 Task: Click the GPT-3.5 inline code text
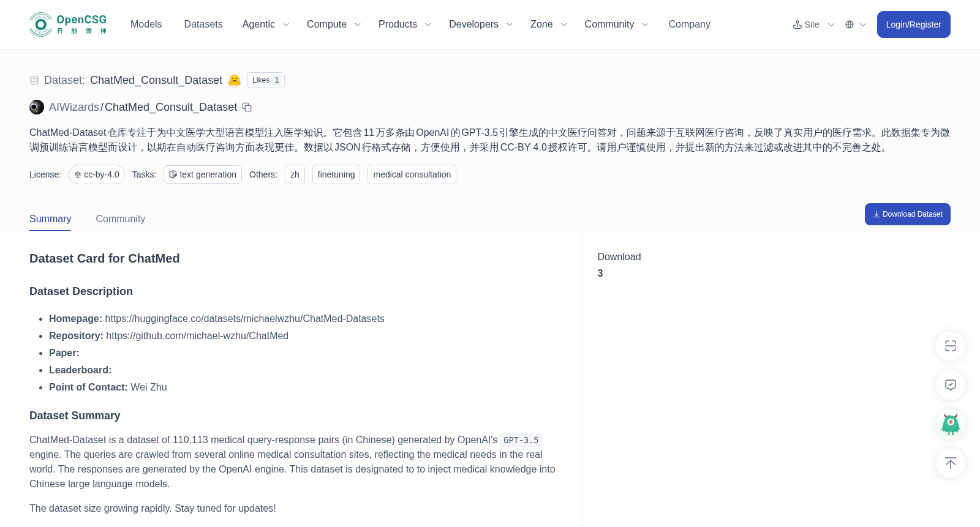click(521, 440)
